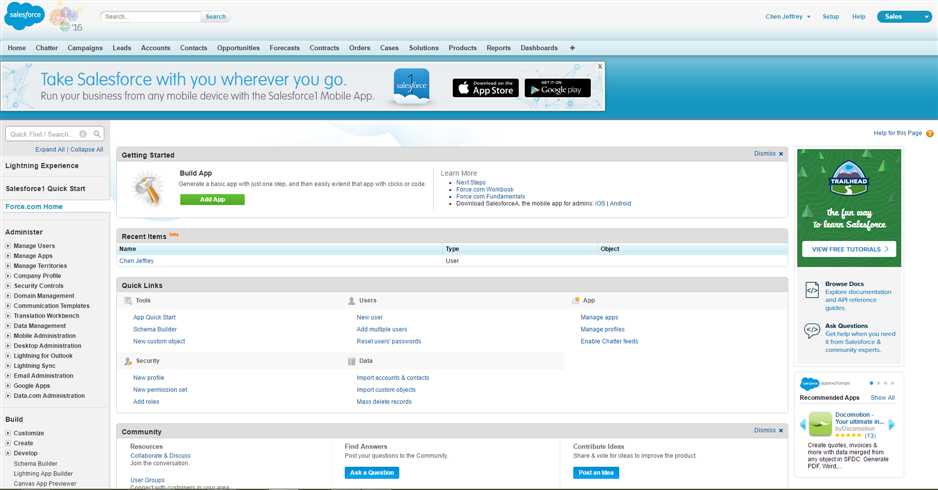Click the magnifier icon in Quick Find
This screenshot has width=938, height=490.
pos(97,134)
